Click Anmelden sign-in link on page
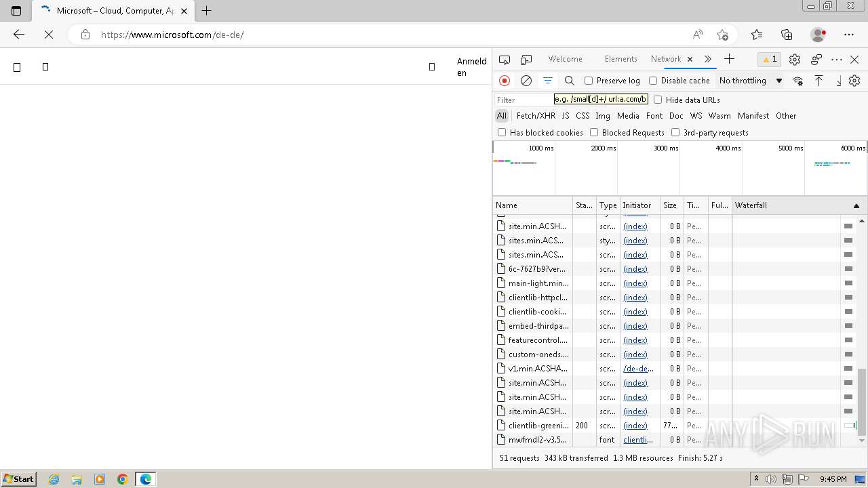 [x=472, y=67]
